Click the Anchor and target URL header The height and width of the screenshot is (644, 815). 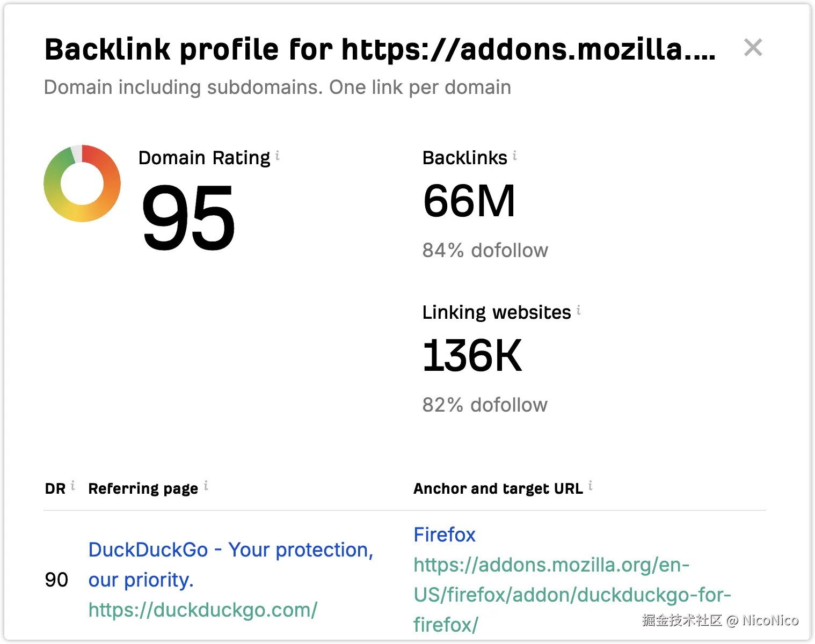pos(498,488)
